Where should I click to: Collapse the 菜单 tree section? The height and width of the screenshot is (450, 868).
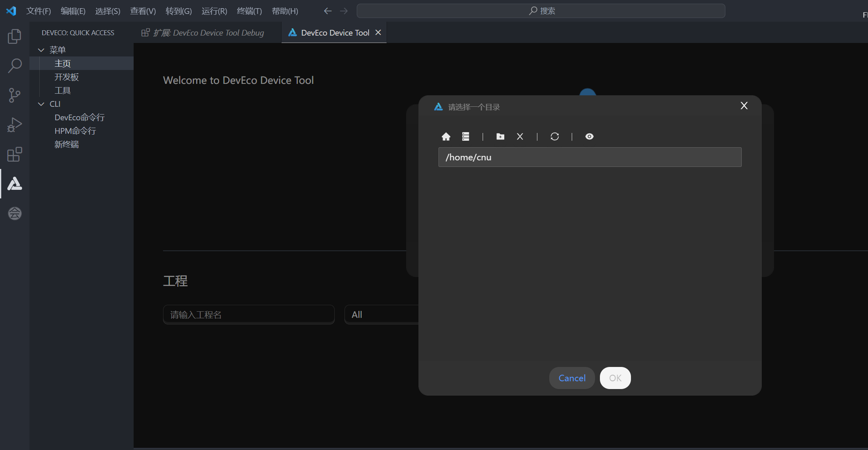[x=41, y=50]
